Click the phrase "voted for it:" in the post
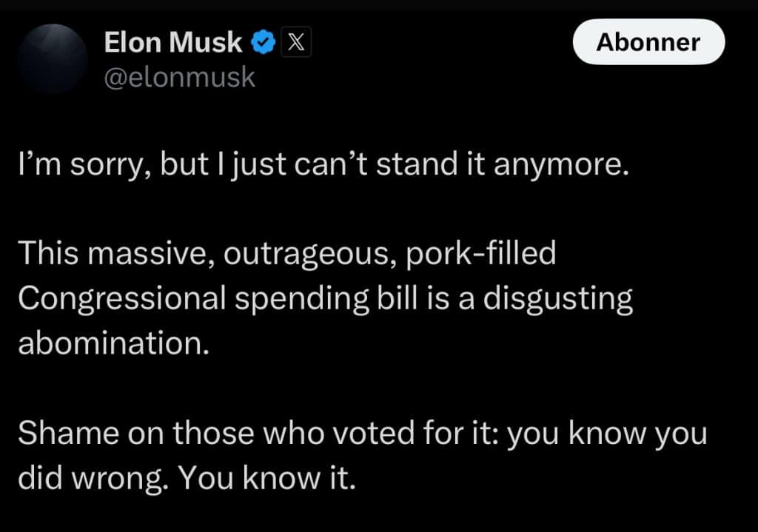This screenshot has width=758, height=532. [x=417, y=432]
